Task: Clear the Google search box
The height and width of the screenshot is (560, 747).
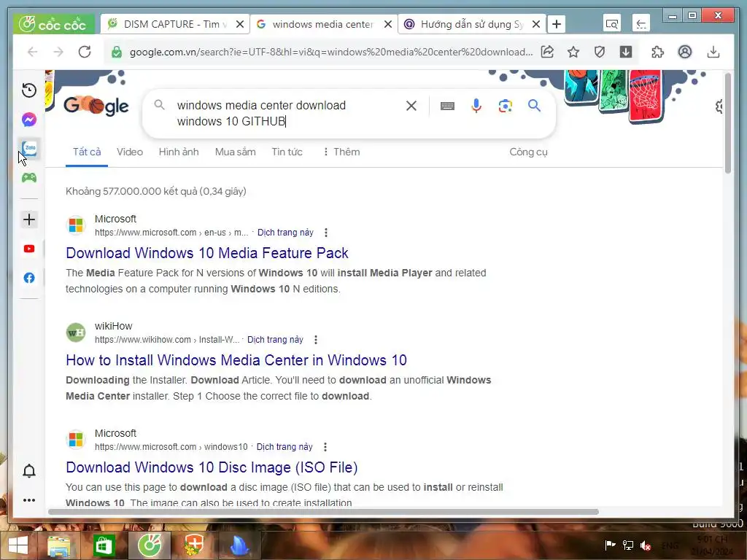Action: point(411,106)
